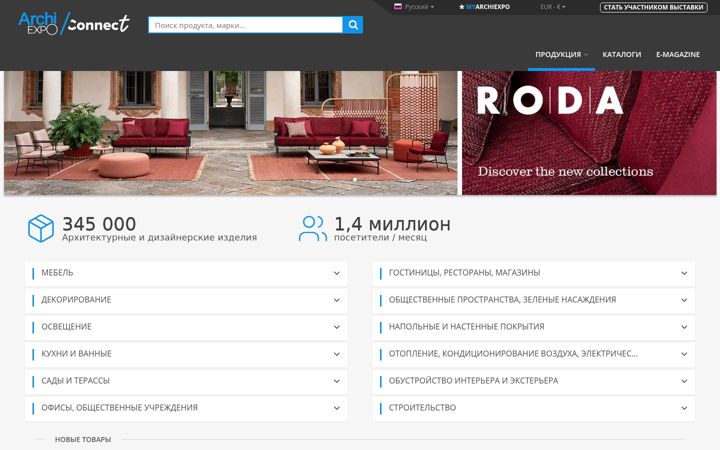Expand Гостиницы, рестораны, магазины category
This screenshot has height=450, width=720.
pyautogui.click(x=534, y=273)
